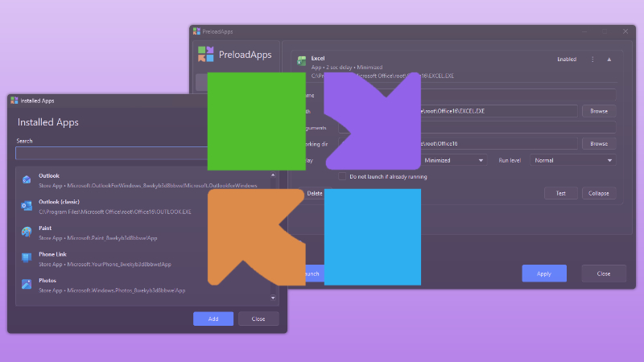Click the Collapse button
The image size is (644, 362).
point(599,193)
